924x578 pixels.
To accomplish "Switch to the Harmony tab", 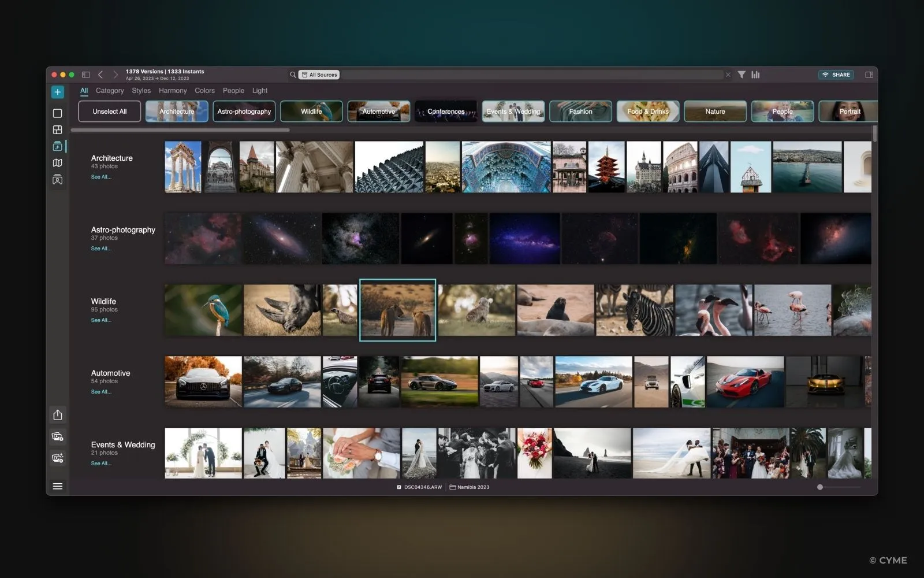I will click(x=173, y=91).
